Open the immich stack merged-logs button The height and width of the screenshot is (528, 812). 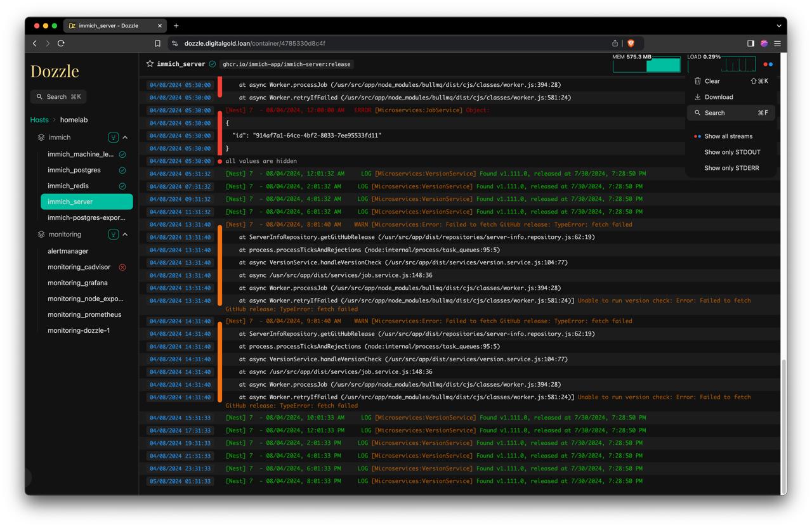point(114,138)
